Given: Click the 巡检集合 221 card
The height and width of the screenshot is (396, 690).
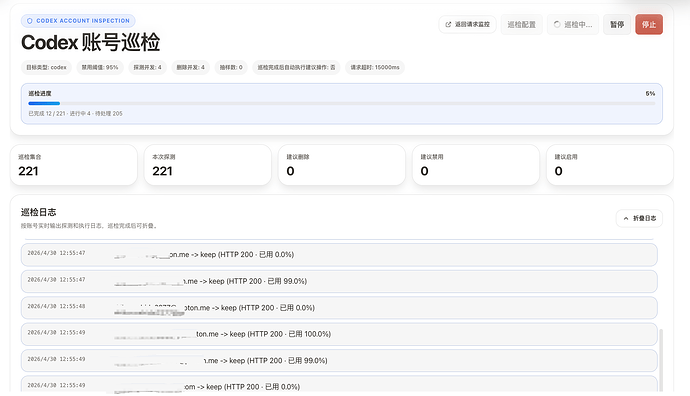Looking at the screenshot, I should coord(73,165).
